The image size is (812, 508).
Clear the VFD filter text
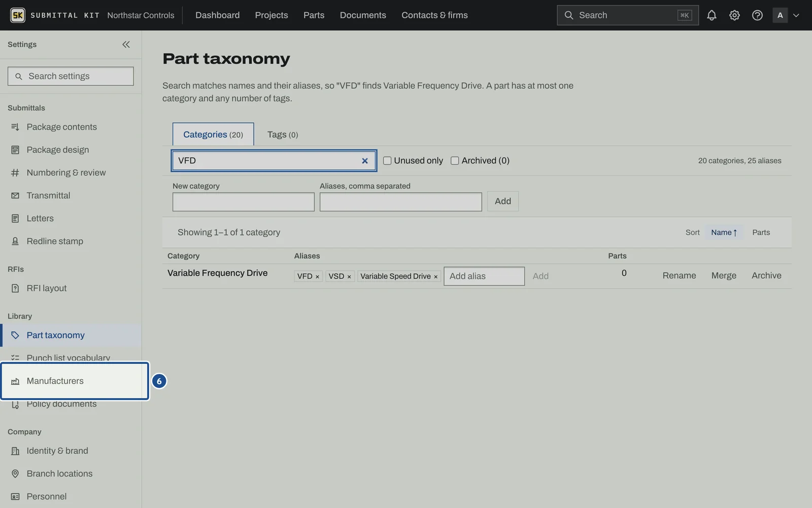pos(364,161)
